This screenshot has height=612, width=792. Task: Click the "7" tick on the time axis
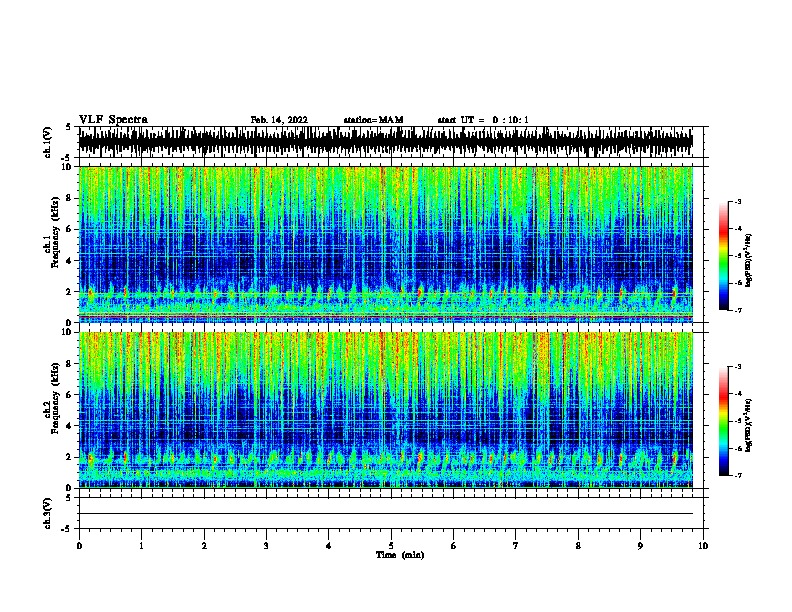pyautogui.click(x=516, y=546)
